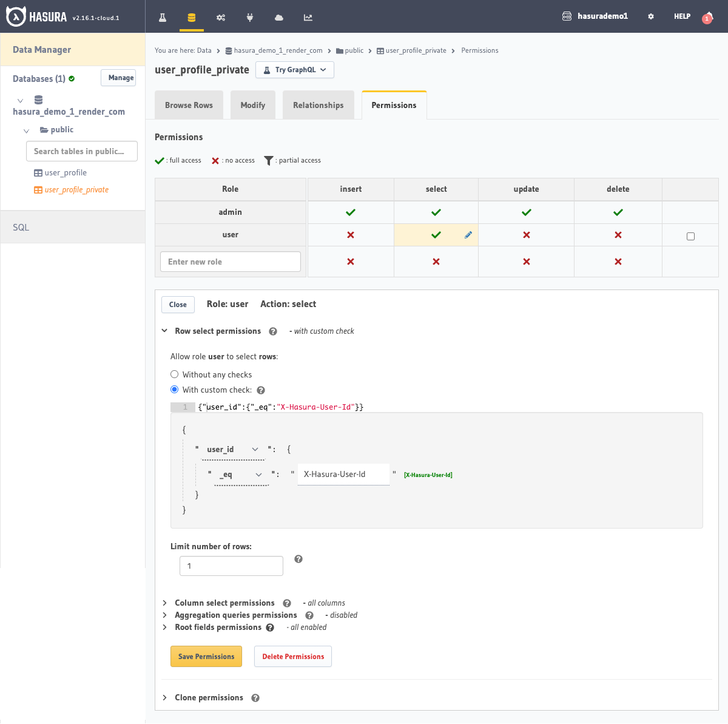Open the Monitoring chart icon

click(x=308, y=18)
